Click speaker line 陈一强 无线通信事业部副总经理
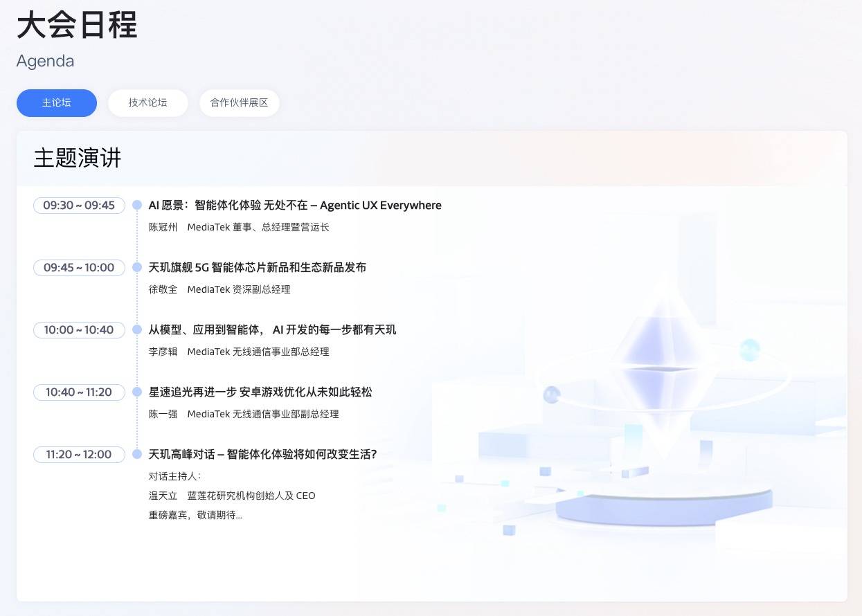 coord(244,414)
